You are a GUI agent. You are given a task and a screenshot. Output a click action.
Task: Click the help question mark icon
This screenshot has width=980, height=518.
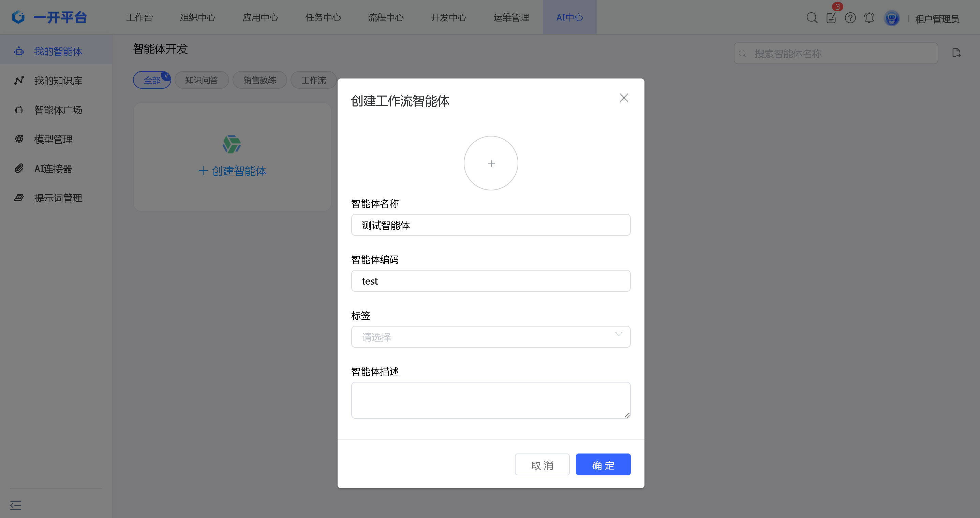point(850,18)
